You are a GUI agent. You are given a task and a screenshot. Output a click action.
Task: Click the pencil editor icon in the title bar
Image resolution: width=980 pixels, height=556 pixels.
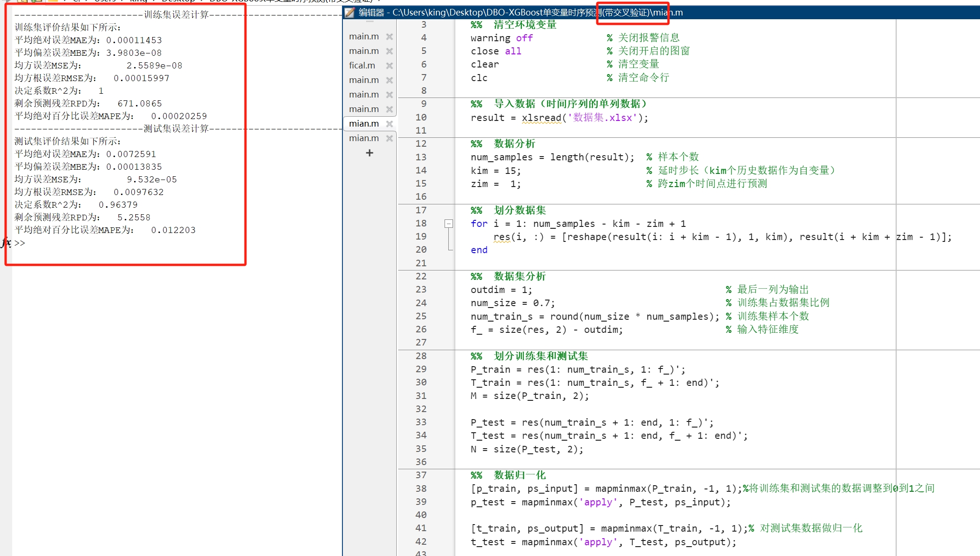pos(349,13)
